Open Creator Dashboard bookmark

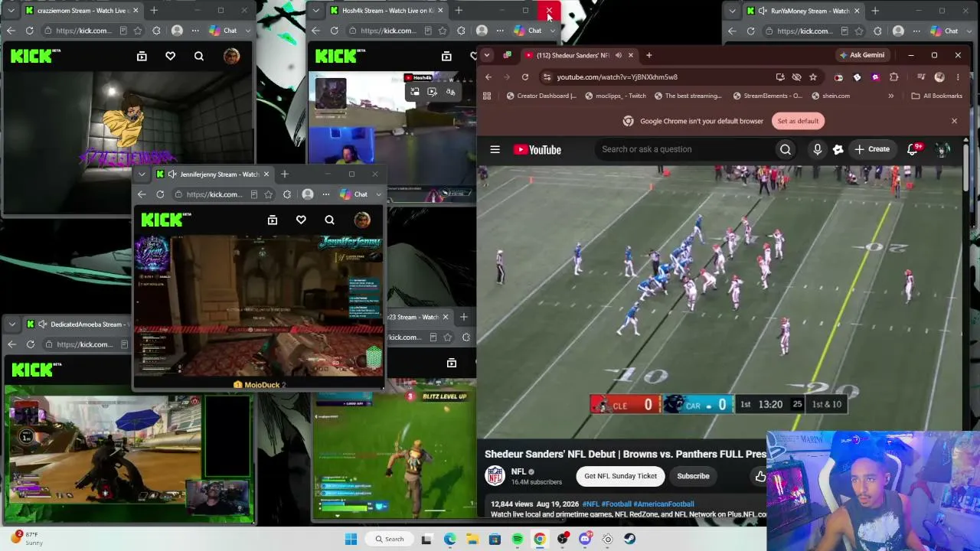541,96
